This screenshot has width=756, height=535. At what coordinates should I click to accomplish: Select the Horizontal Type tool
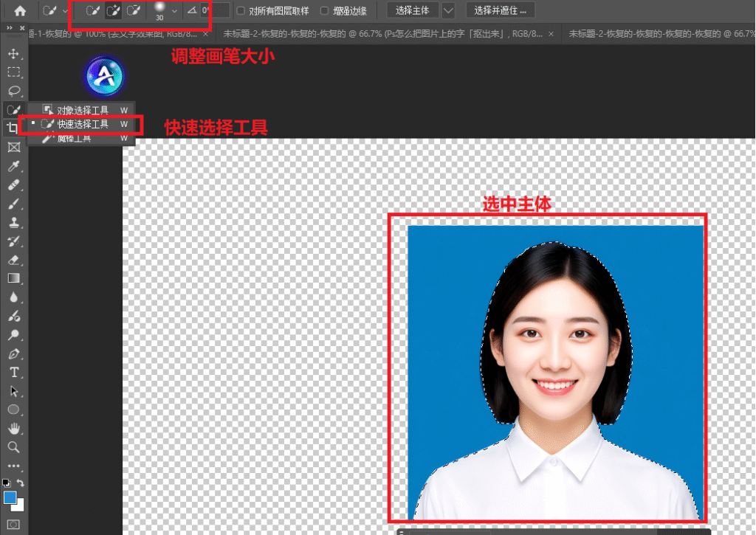(x=13, y=372)
